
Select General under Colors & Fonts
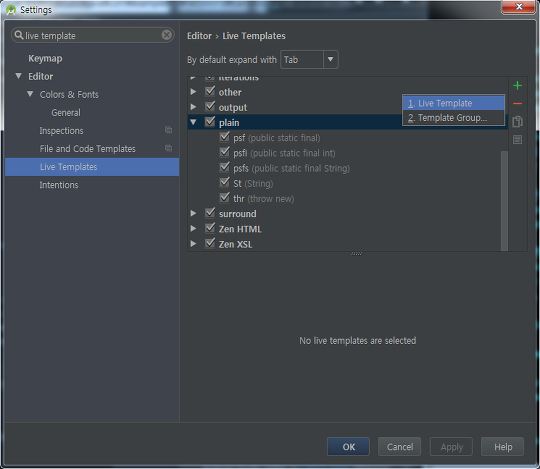click(x=66, y=113)
